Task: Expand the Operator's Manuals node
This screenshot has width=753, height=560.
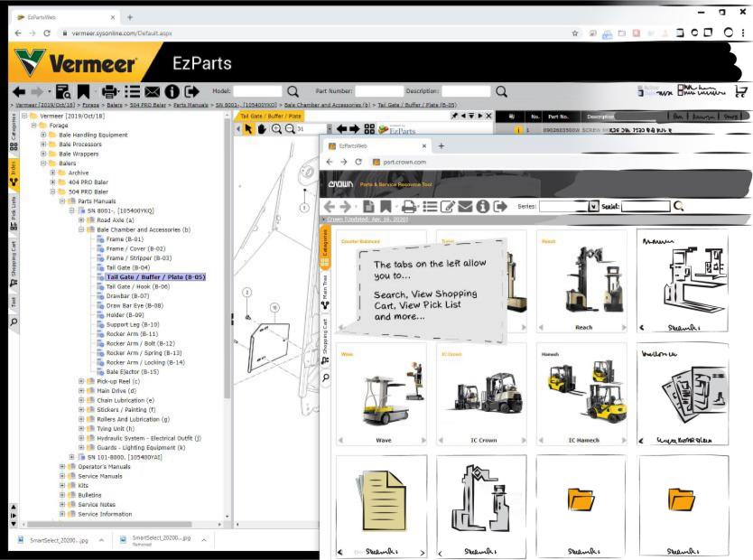Action: tap(62, 466)
